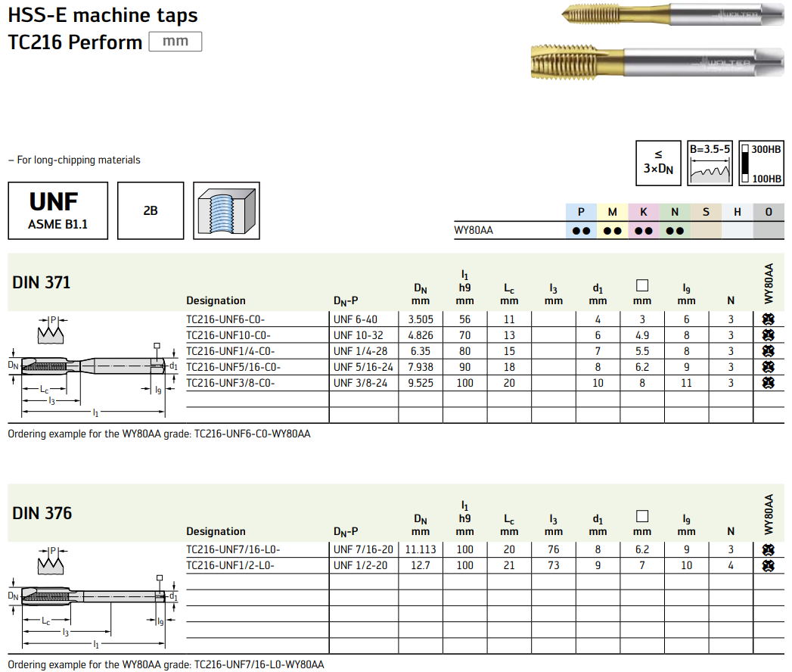792x672 pixels.
Task: Click the DIN 371 tap dimension drawing
Action: pyautogui.click(x=94, y=366)
